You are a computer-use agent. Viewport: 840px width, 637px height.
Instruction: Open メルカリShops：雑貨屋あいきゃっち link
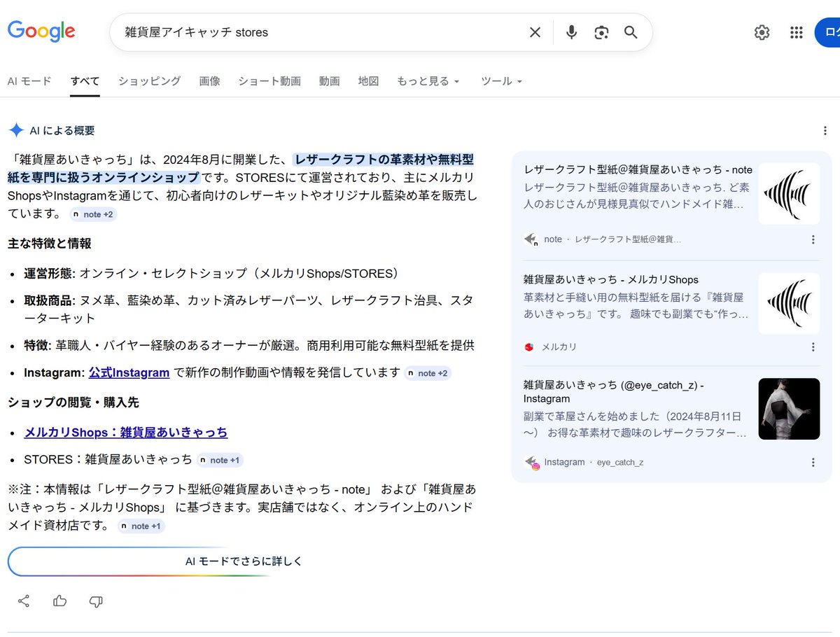pyautogui.click(x=126, y=433)
